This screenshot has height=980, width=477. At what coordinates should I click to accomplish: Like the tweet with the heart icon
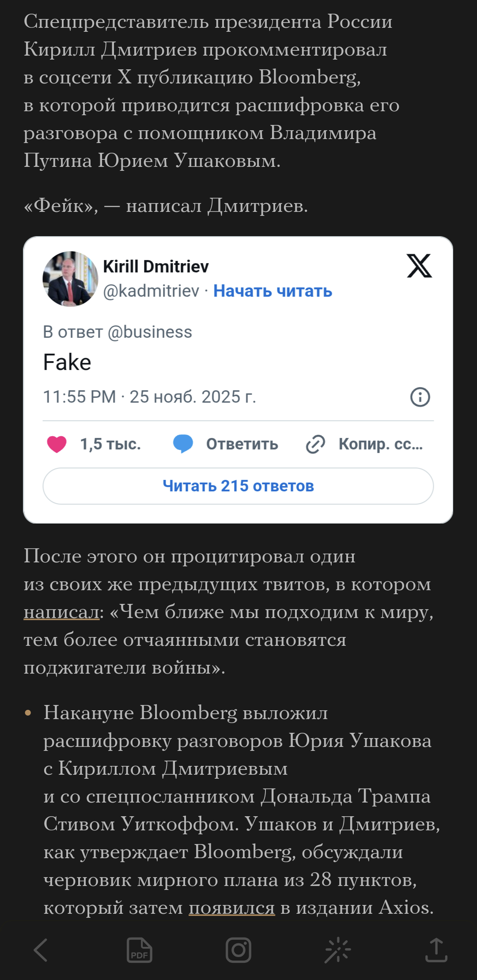(57, 444)
